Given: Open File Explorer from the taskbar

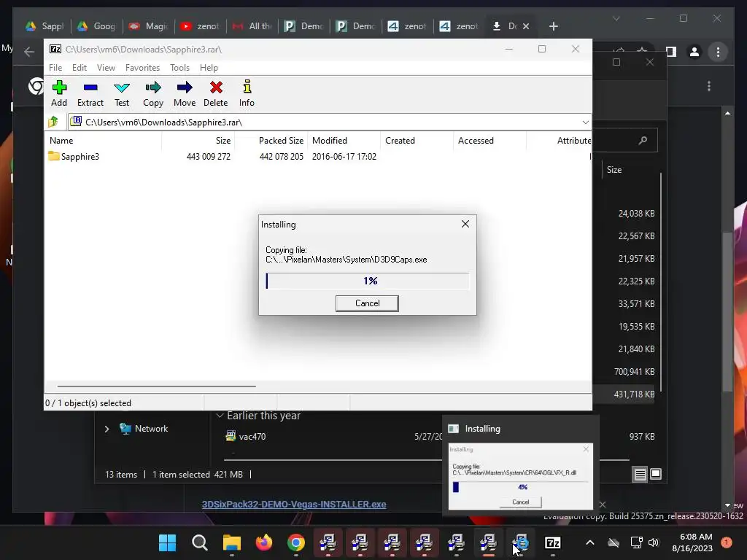Looking at the screenshot, I should (x=232, y=542).
